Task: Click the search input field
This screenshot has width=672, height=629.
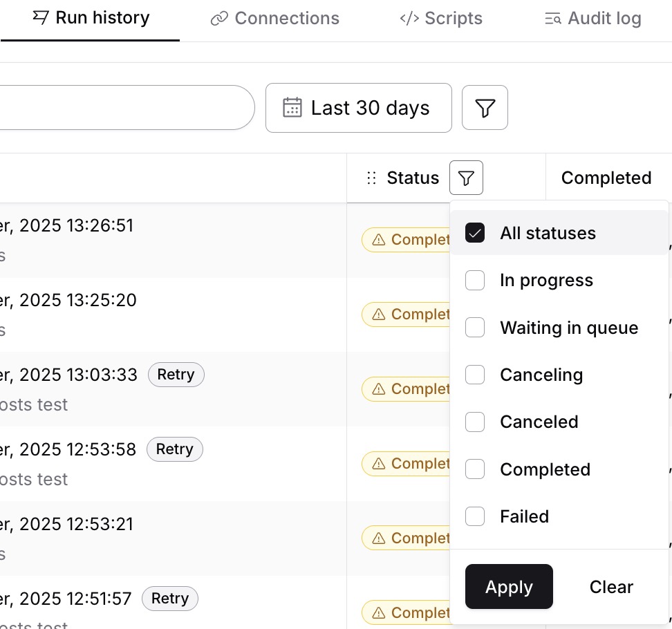Action: (127, 108)
